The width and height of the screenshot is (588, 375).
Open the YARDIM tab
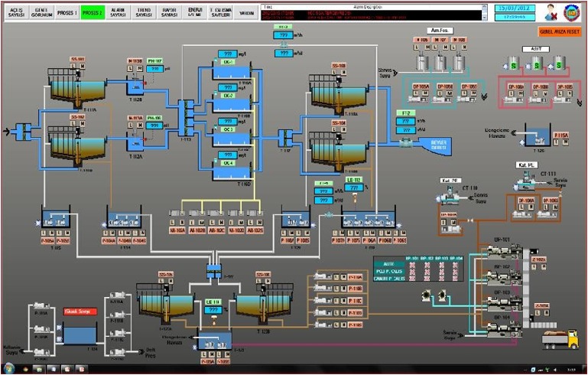[x=246, y=13]
